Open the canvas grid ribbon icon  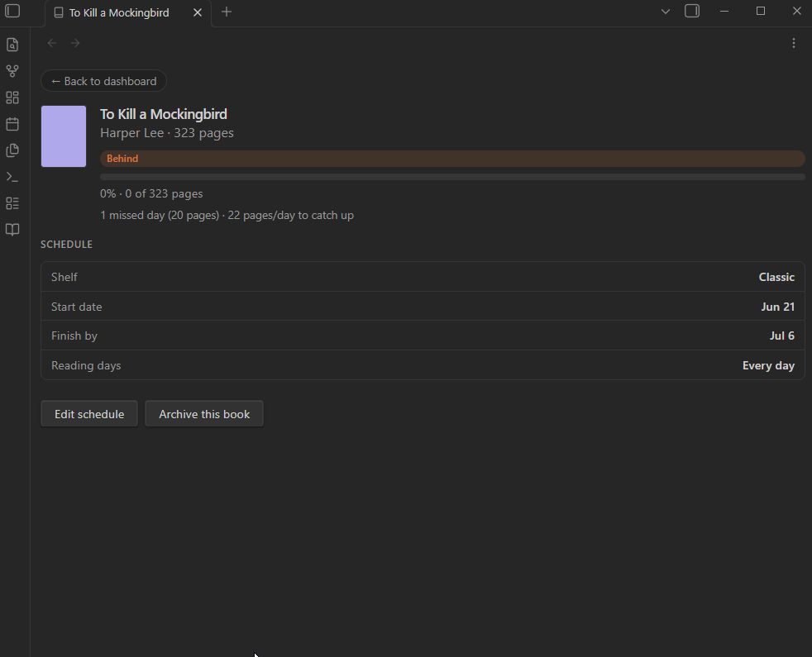pos(12,98)
